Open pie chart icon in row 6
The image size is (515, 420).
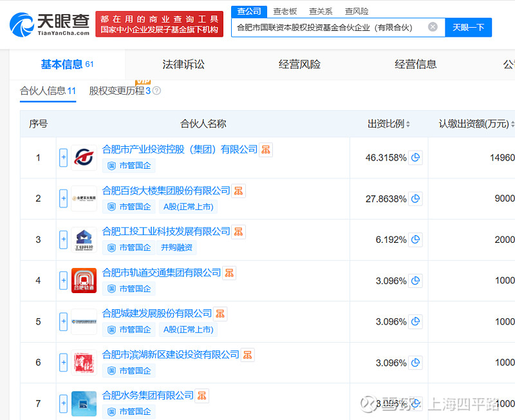(415, 363)
